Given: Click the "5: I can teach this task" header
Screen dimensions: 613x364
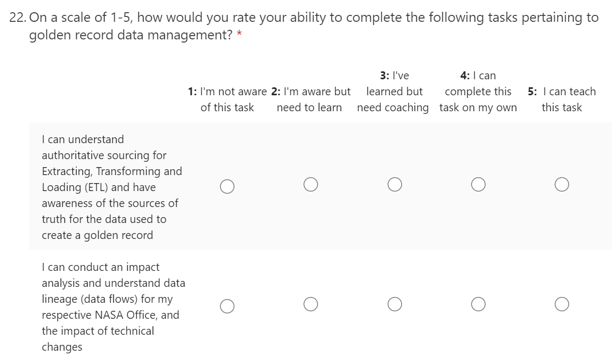Looking at the screenshot, I should tap(561, 100).
